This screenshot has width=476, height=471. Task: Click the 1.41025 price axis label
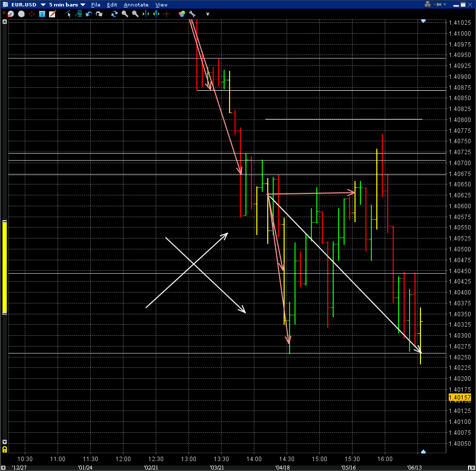click(460, 23)
